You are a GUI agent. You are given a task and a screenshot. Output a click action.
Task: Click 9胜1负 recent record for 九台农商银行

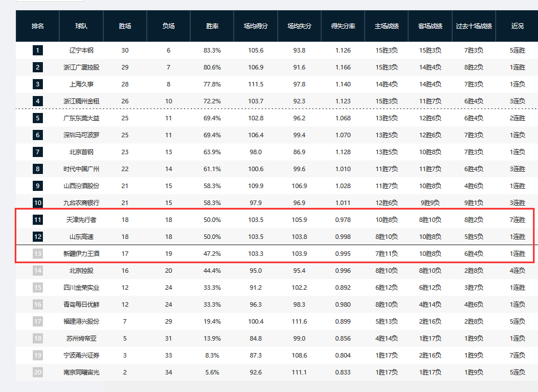(x=474, y=203)
